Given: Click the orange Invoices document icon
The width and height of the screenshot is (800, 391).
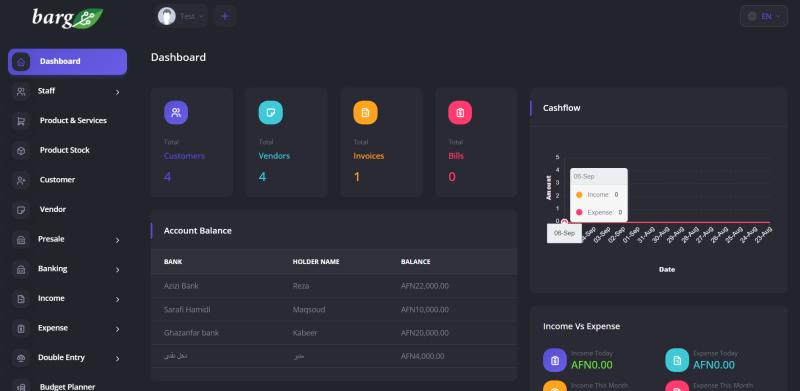Looking at the screenshot, I should pyautogui.click(x=365, y=113).
